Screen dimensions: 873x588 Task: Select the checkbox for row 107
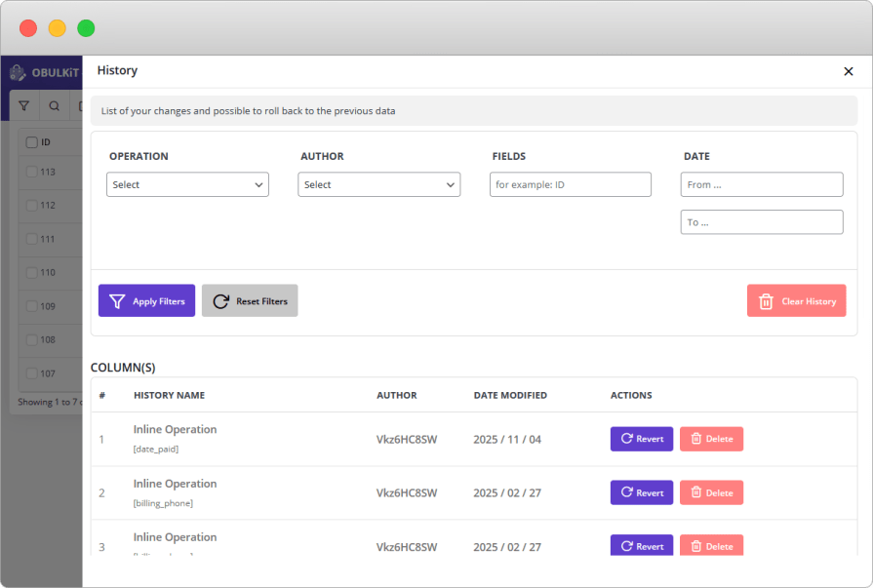(32, 373)
